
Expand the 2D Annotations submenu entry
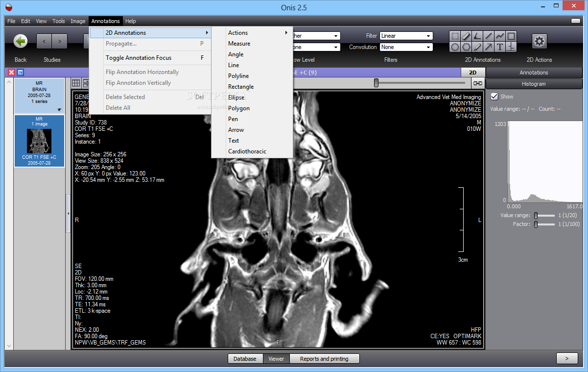(x=150, y=33)
